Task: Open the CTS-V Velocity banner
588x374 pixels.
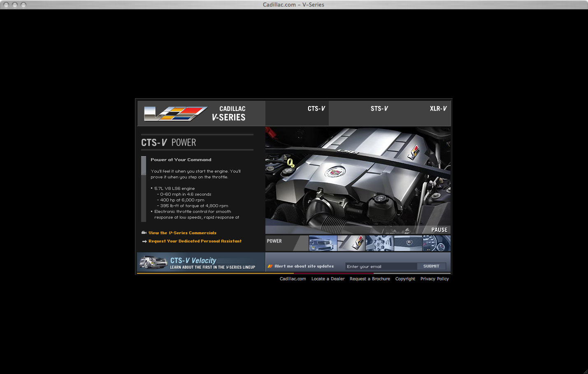Action: pos(201,262)
